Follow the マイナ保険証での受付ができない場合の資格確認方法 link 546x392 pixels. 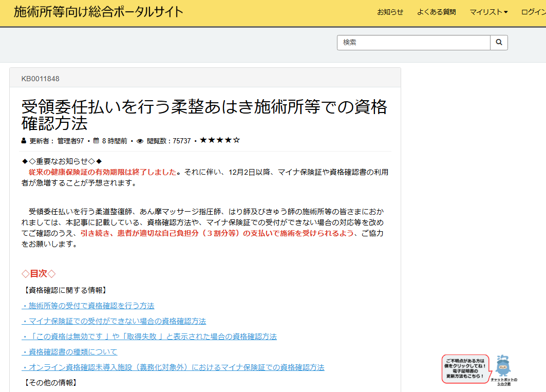click(114, 321)
